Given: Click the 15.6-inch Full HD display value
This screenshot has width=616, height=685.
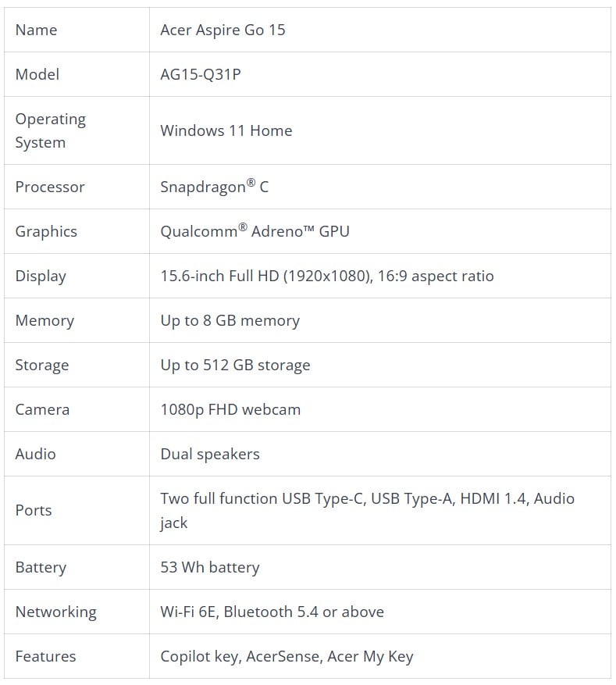Looking at the screenshot, I should 327,276.
